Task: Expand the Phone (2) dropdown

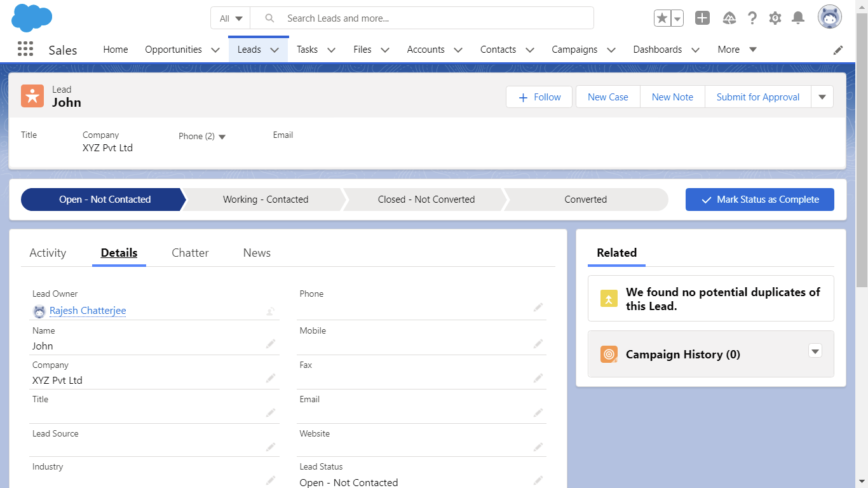Action: (x=222, y=136)
